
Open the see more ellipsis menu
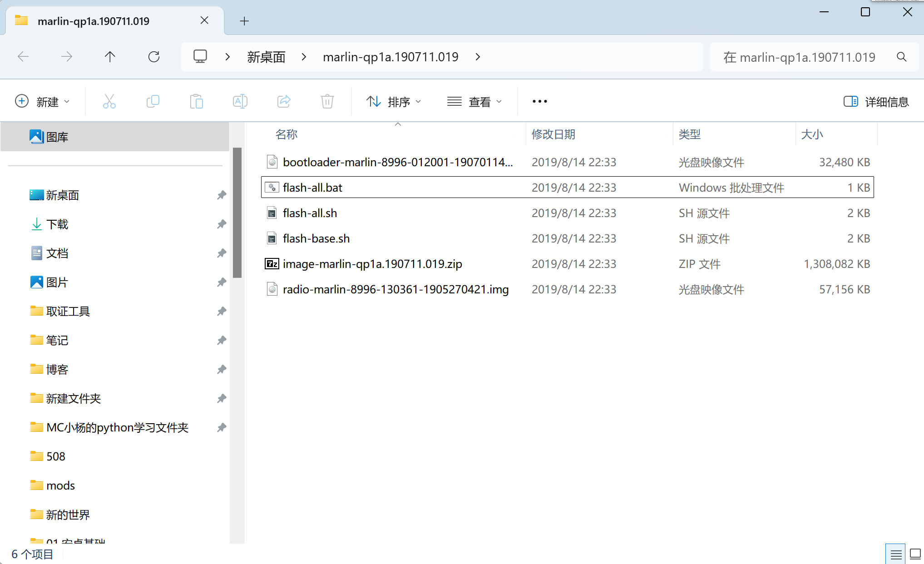[539, 102]
